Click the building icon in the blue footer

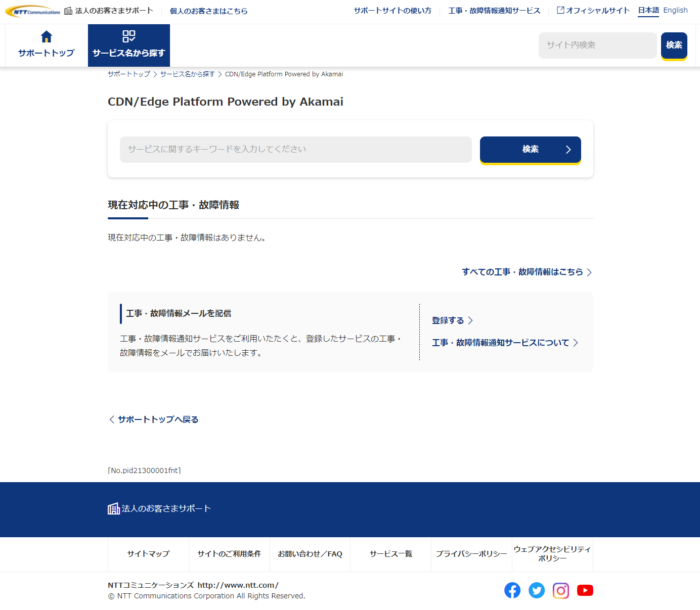pos(114,509)
